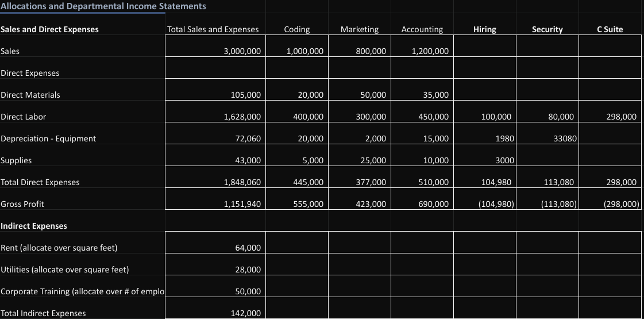Select Hiring Direct Labor cell 100,000
This screenshot has height=319, width=644.
[485, 112]
